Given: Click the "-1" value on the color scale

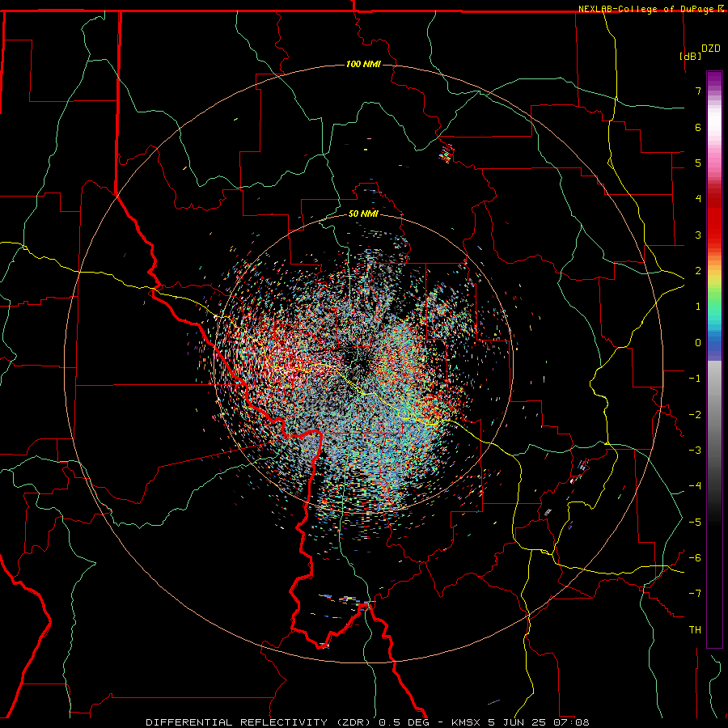Looking at the screenshot, I should (x=695, y=379).
